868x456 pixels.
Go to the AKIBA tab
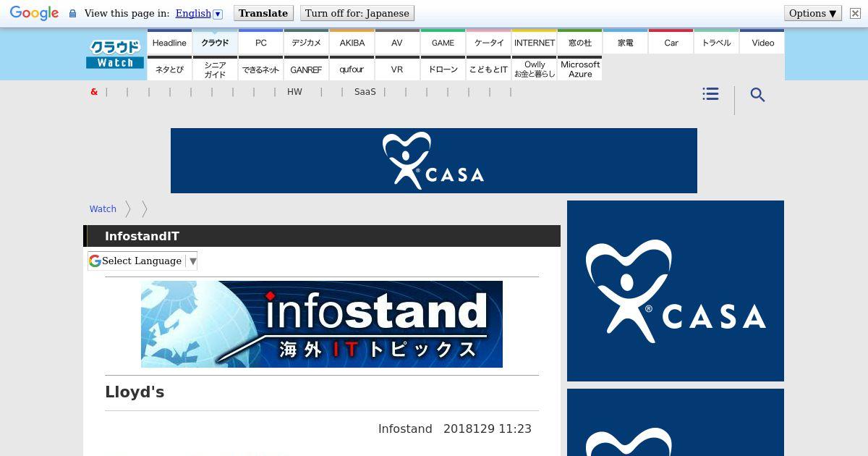pos(352,42)
